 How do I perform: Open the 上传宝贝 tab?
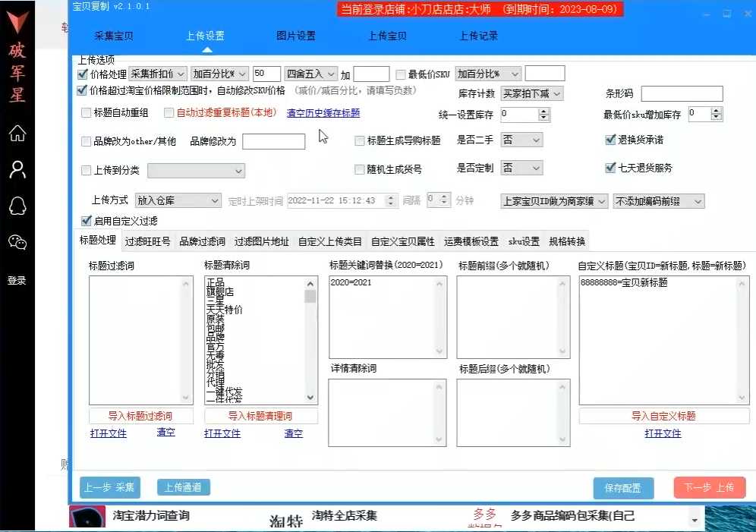tap(387, 36)
